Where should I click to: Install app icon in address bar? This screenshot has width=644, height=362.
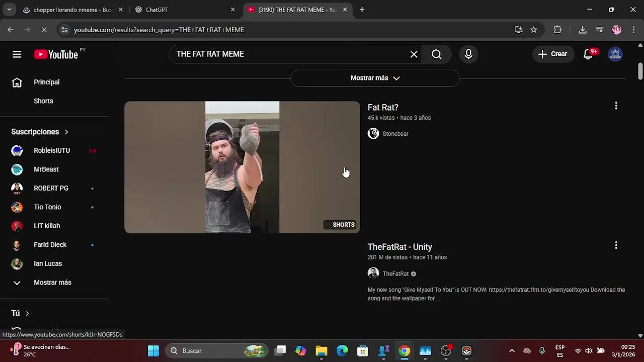pyautogui.click(x=518, y=30)
